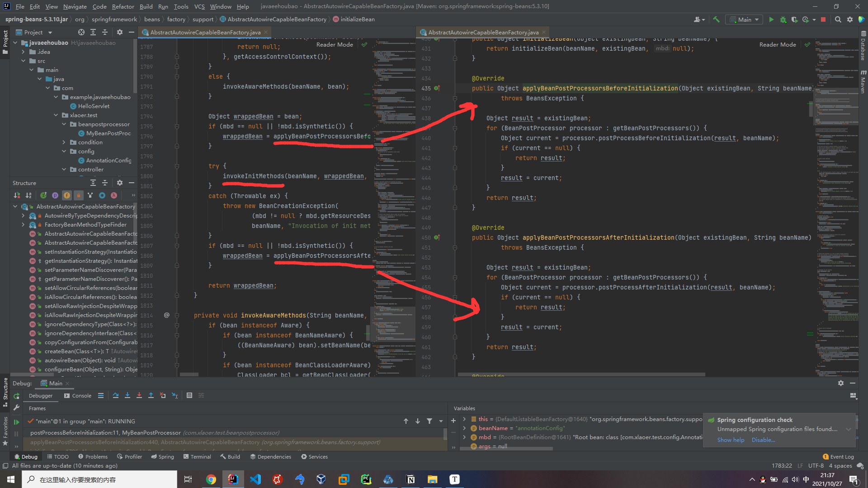This screenshot has height=488, width=868.
Task: Open the Services tool window
Action: point(314,456)
